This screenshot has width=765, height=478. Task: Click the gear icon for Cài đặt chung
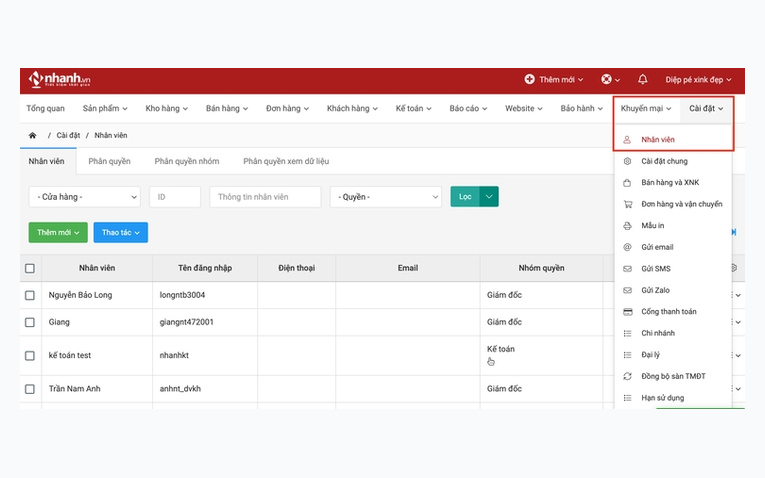[x=627, y=161]
